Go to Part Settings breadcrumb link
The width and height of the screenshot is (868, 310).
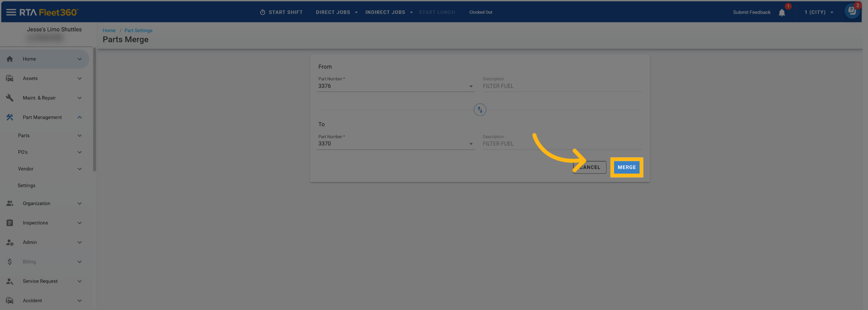point(138,30)
